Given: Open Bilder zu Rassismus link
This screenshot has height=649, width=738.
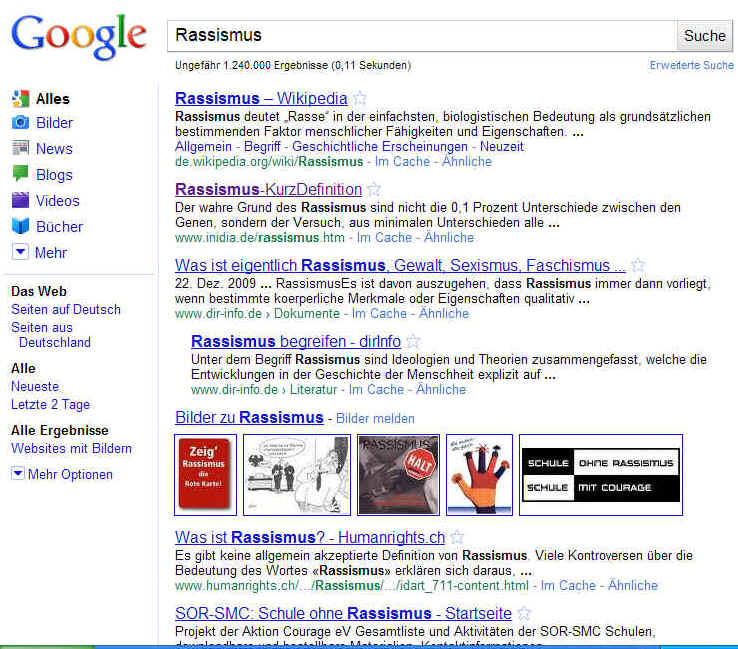Looking at the screenshot, I should (x=249, y=417).
